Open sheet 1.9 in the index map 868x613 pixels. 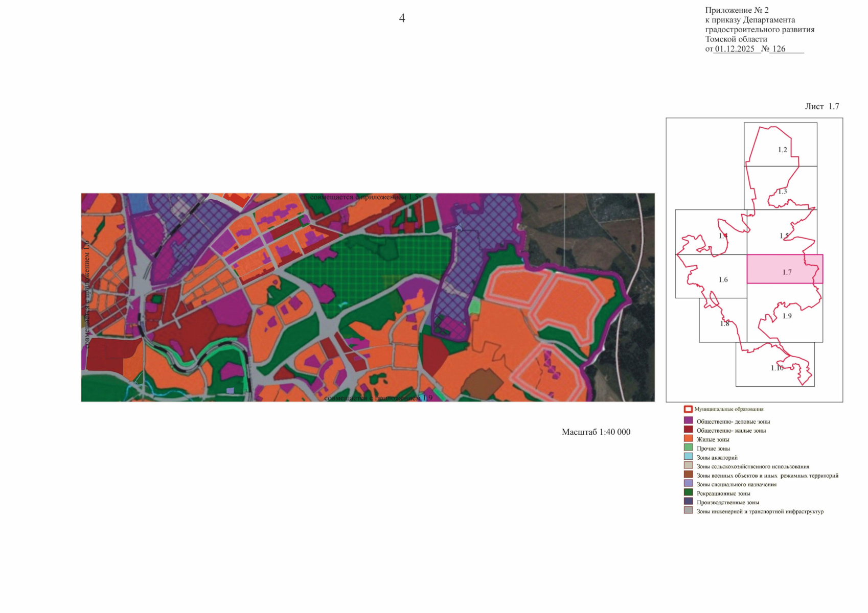point(786,316)
